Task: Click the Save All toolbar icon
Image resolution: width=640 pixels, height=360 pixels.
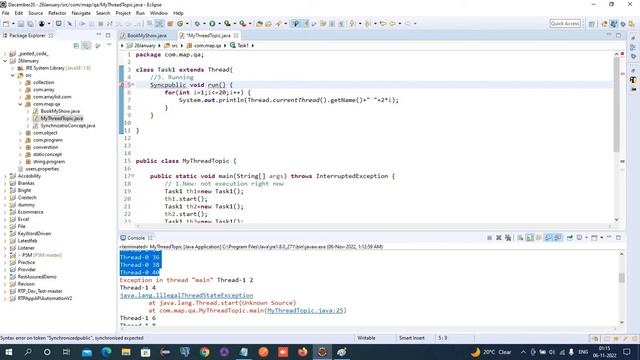Action: pyautogui.click(x=30, y=24)
